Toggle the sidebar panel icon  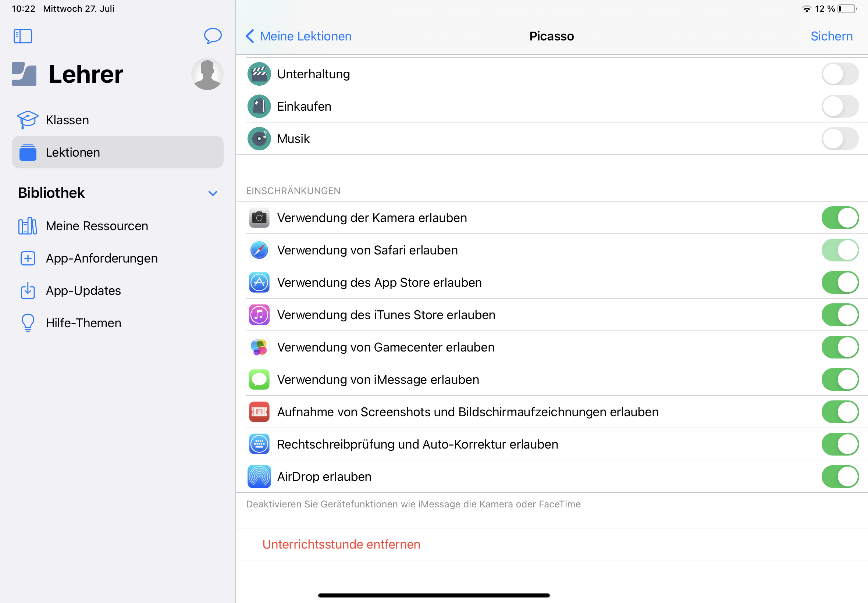pyautogui.click(x=23, y=36)
